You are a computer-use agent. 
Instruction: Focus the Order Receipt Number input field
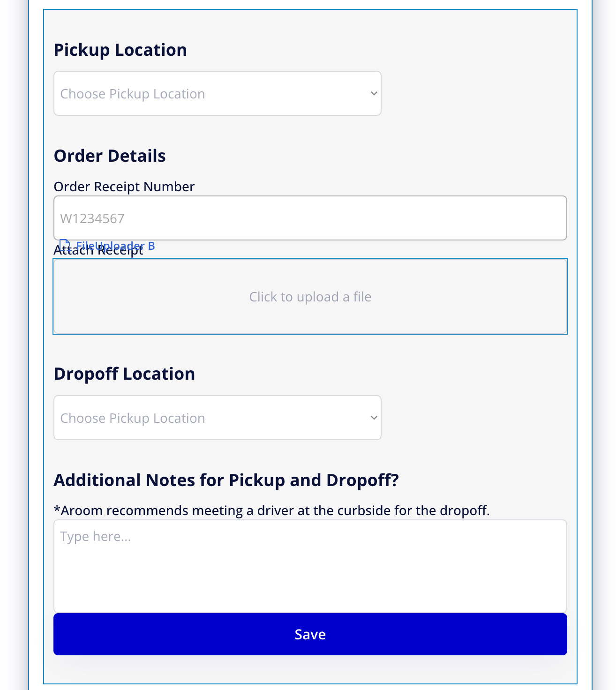pyautogui.click(x=310, y=218)
